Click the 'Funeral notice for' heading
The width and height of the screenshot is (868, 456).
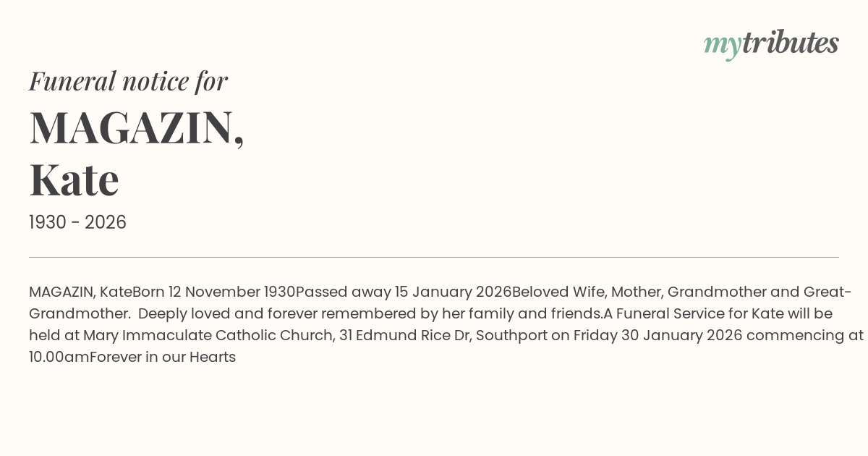(x=128, y=81)
